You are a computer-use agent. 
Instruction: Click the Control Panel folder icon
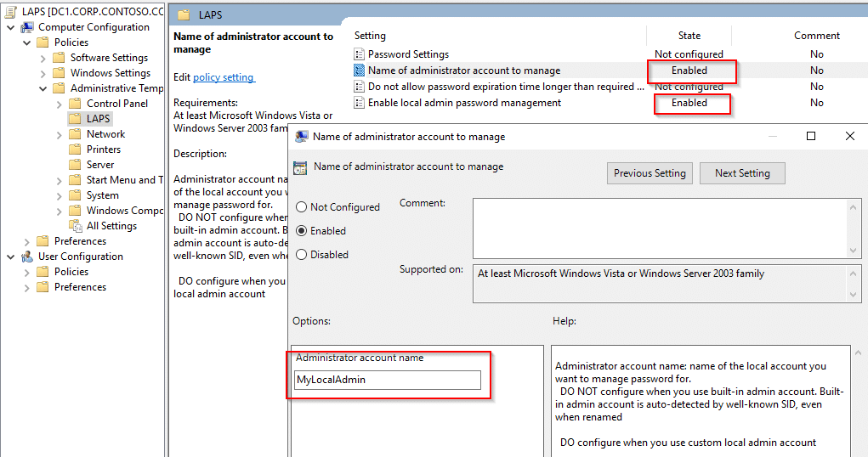(75, 104)
